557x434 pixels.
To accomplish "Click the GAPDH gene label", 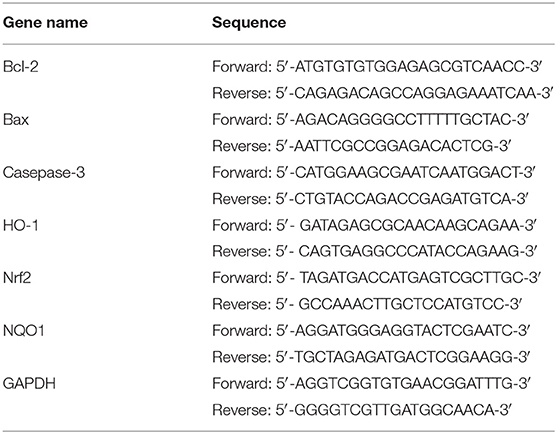I will (29, 384).
